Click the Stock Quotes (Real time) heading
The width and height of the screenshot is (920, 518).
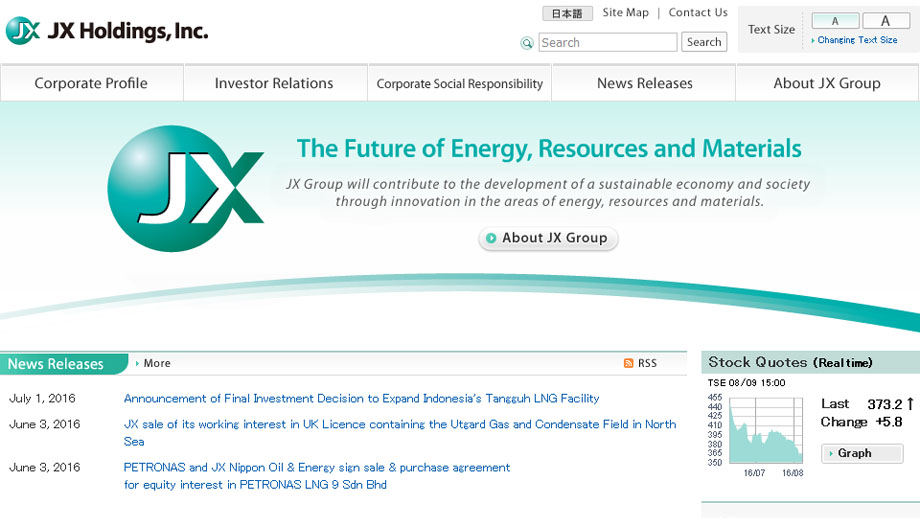(x=790, y=362)
